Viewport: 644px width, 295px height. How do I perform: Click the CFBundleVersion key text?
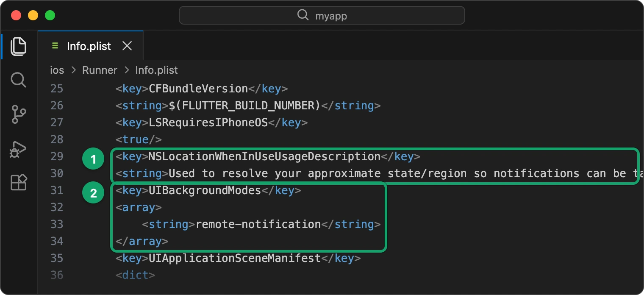click(198, 89)
